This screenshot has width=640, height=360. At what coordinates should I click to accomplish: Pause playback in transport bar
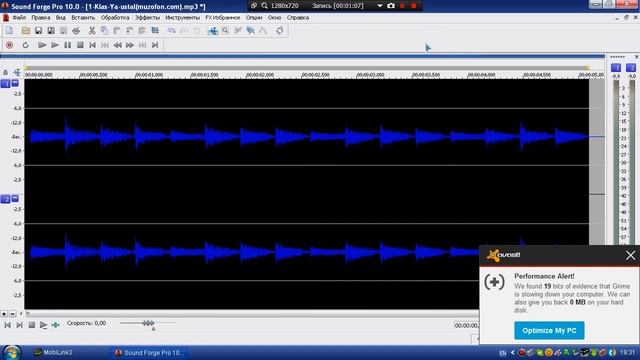67,45
